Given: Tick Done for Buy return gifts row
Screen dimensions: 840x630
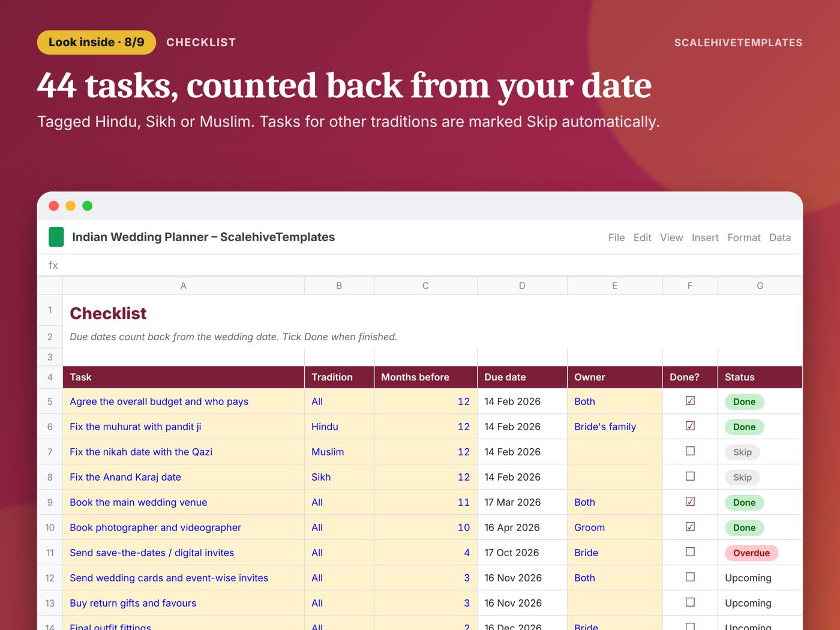Looking at the screenshot, I should [690, 602].
